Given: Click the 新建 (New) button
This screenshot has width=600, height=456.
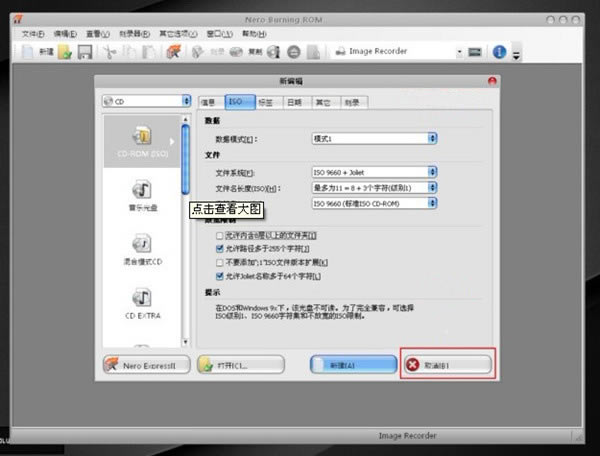Looking at the screenshot, I should point(353,365).
